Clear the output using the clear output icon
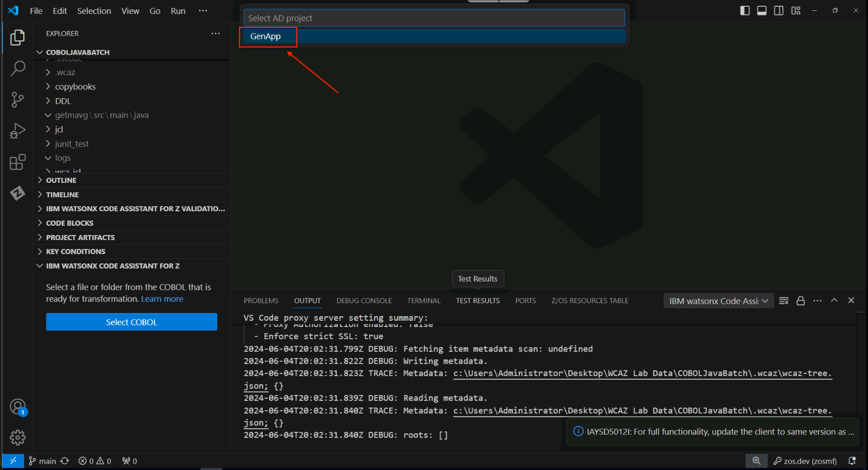868x470 pixels. coord(784,301)
